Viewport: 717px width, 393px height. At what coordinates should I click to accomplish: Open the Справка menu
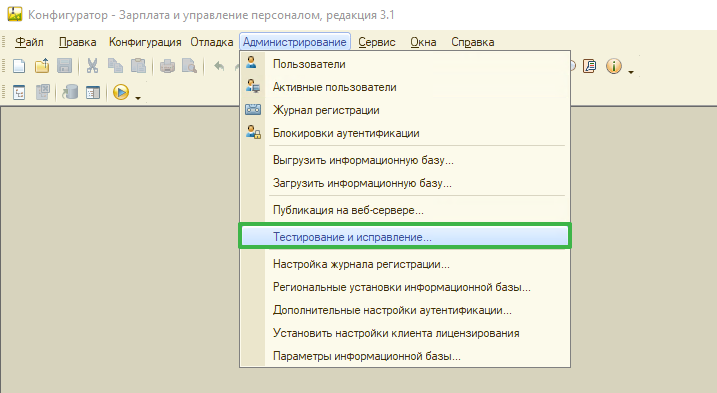(472, 42)
